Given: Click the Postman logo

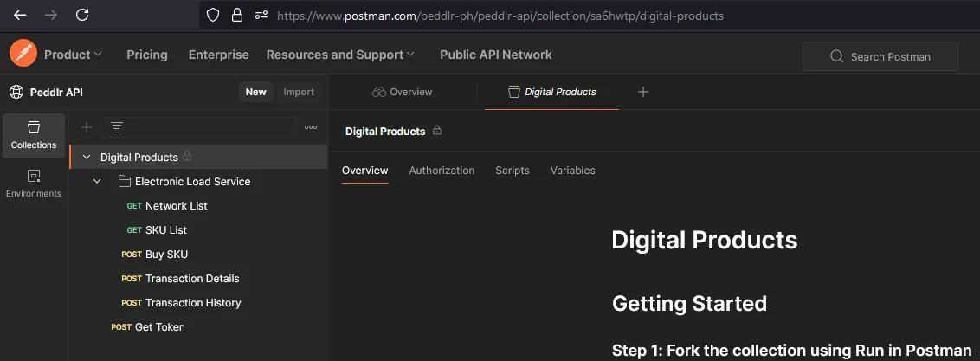Looking at the screenshot, I should coord(23,55).
